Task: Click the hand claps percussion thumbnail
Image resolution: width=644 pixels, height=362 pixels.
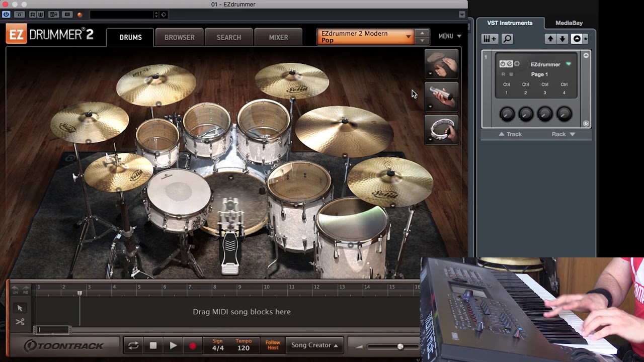Action: point(442,63)
